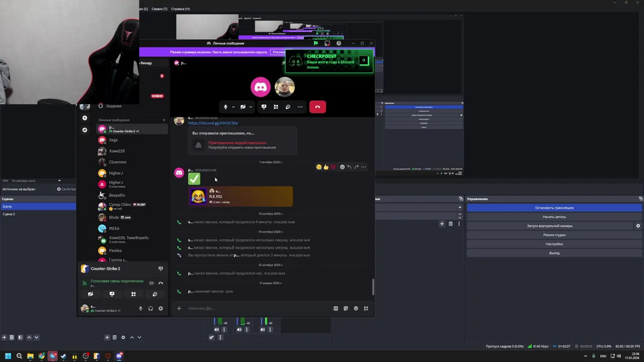Attach file with plus in message box

click(179, 308)
